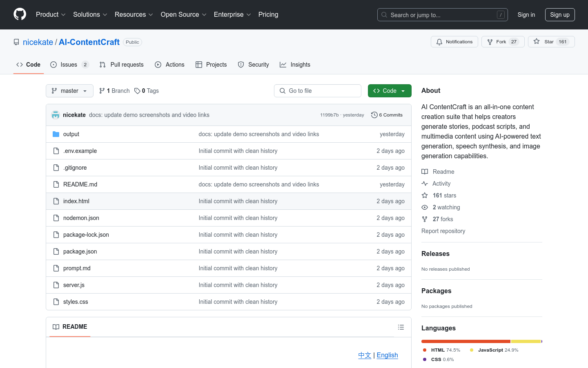Click the Sign up button
This screenshot has width=588, height=368.
click(559, 15)
